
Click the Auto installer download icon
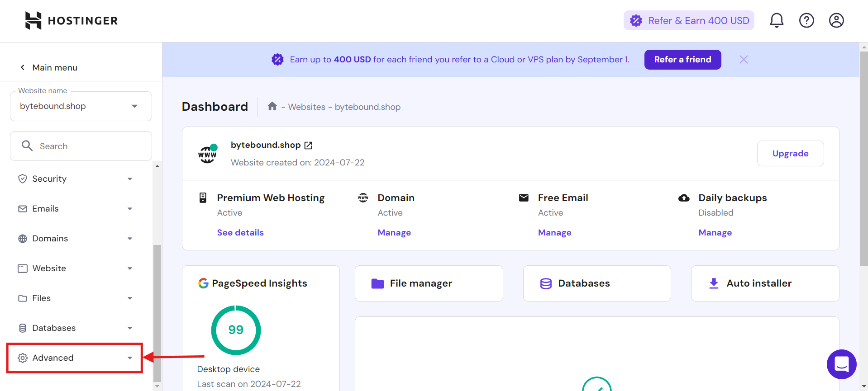[714, 283]
